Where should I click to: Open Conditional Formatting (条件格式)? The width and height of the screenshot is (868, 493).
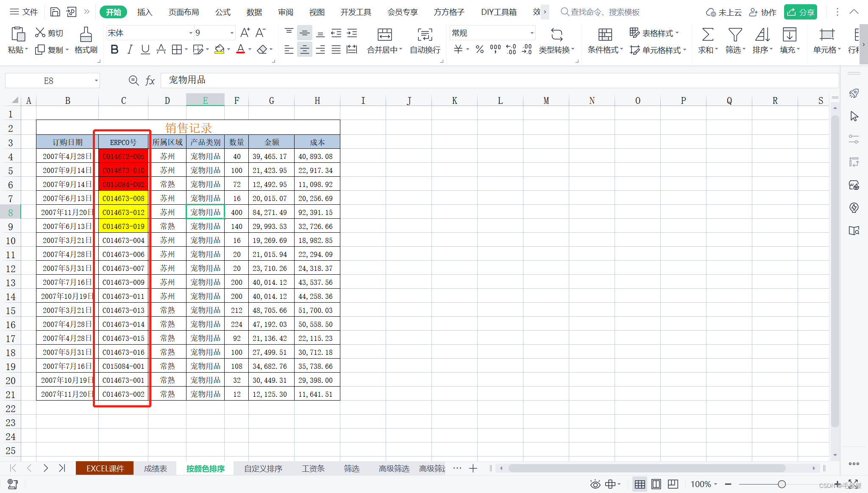point(605,35)
